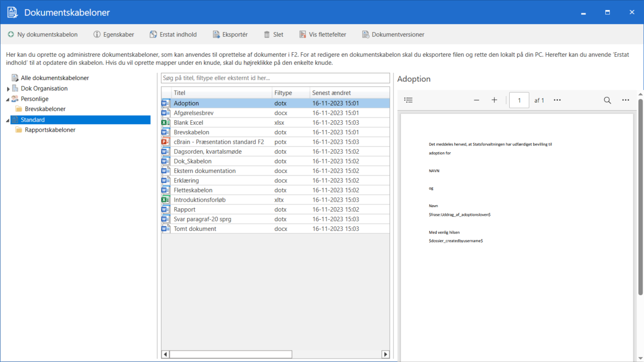Click the Word icon of Dagsorden, kvartalsmøde row
The width and height of the screenshot is (644, 362).
166,151
